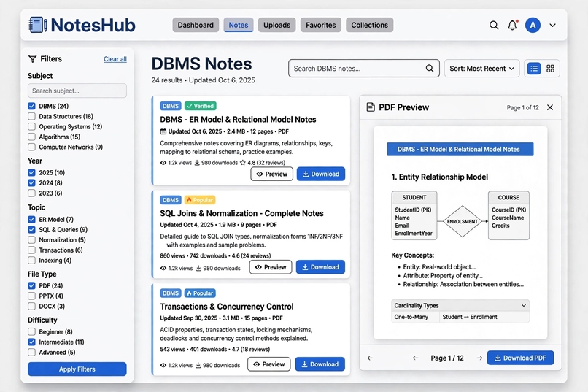Viewport: 588px width, 392px height.
Task: Click the COURSE entity box in preview
Action: 509,215
